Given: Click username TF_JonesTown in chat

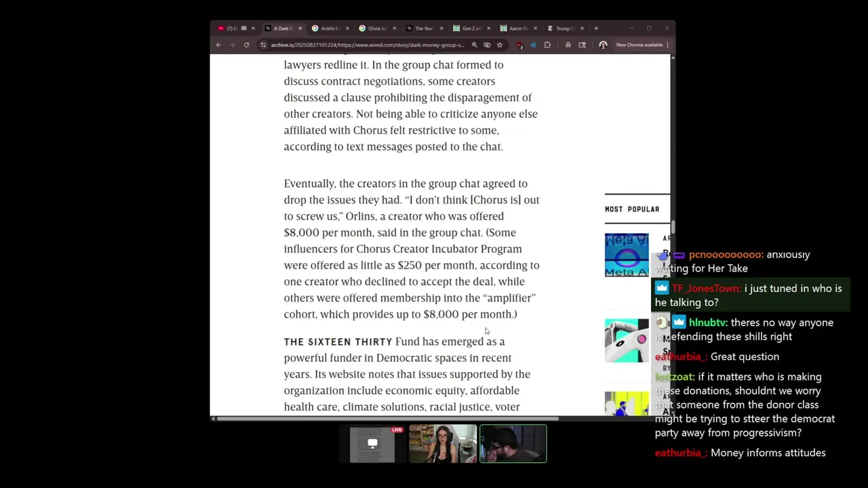Looking at the screenshot, I should pos(707,289).
